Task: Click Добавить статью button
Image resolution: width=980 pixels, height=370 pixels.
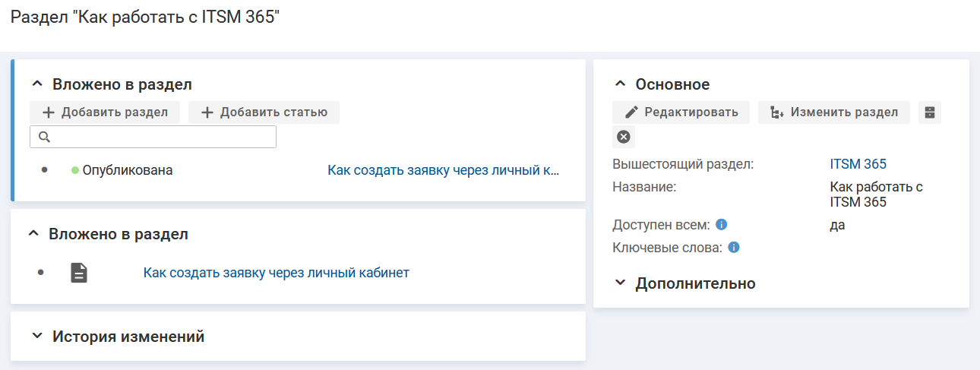Action: coord(264,112)
